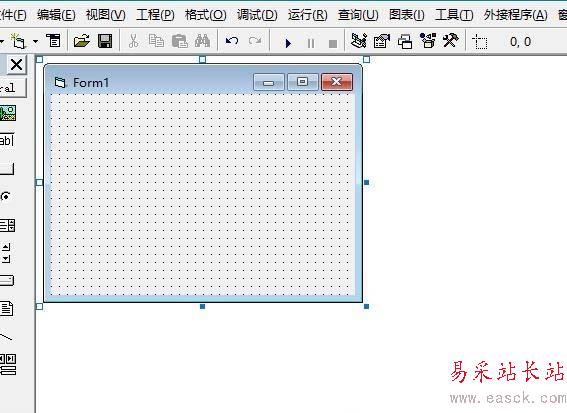Open the 编辑(E) menu
Screen dimensions: 567x413
click(x=56, y=15)
